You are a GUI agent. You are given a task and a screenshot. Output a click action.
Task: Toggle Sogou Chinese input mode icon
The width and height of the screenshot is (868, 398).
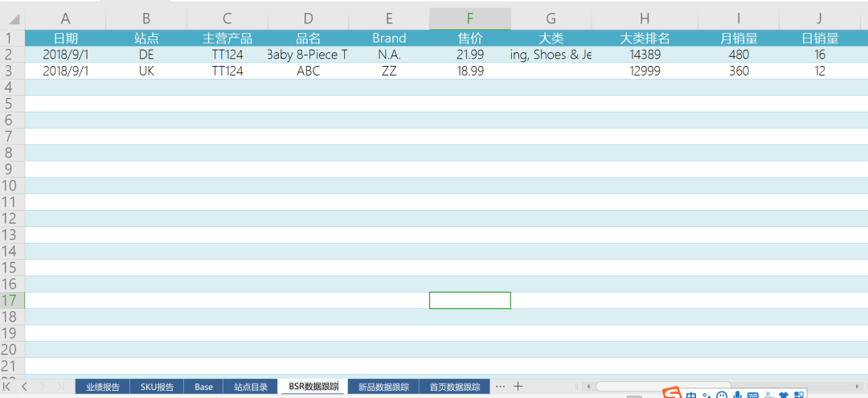click(x=691, y=394)
